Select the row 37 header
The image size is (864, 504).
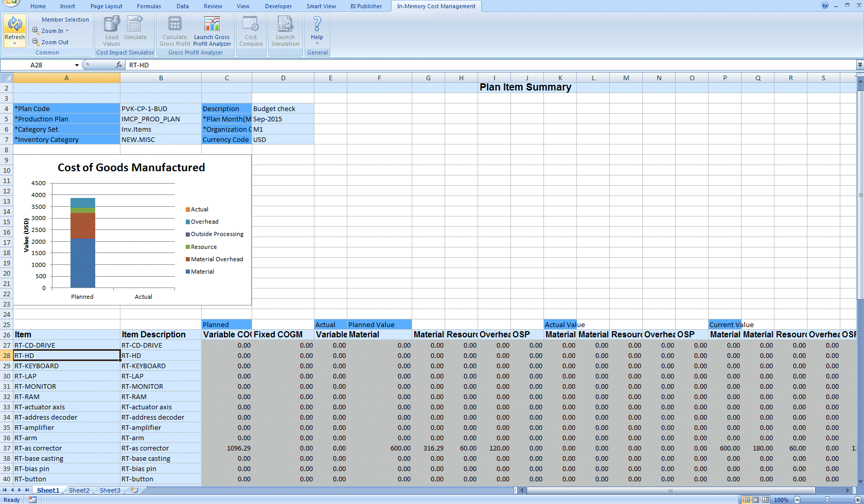point(7,448)
